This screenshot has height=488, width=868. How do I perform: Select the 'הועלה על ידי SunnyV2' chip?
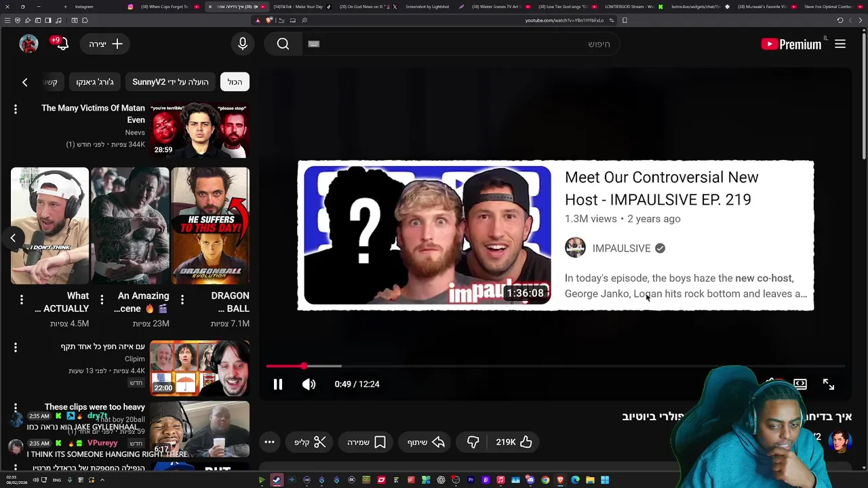(170, 82)
